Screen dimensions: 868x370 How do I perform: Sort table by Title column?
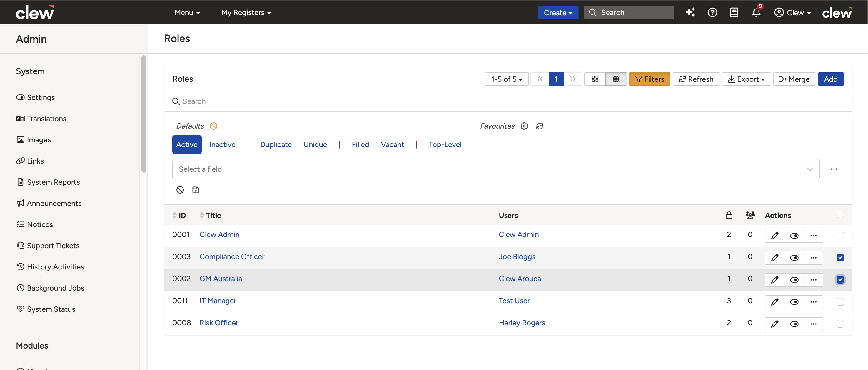click(x=210, y=215)
